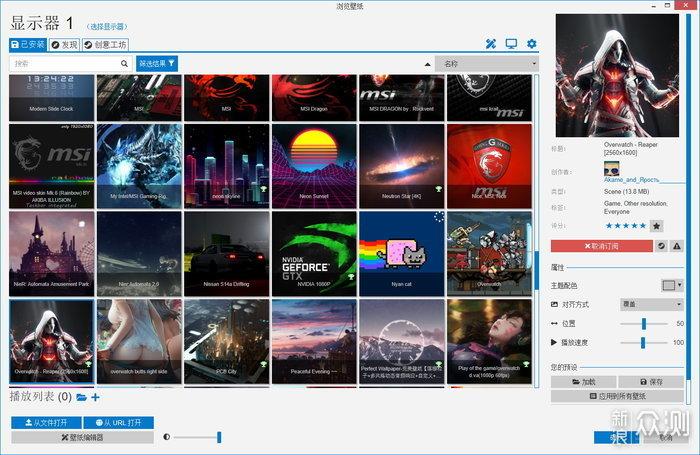Click the magnifier icon in search box
Image resolution: width=700 pixels, height=455 pixels.
124,64
